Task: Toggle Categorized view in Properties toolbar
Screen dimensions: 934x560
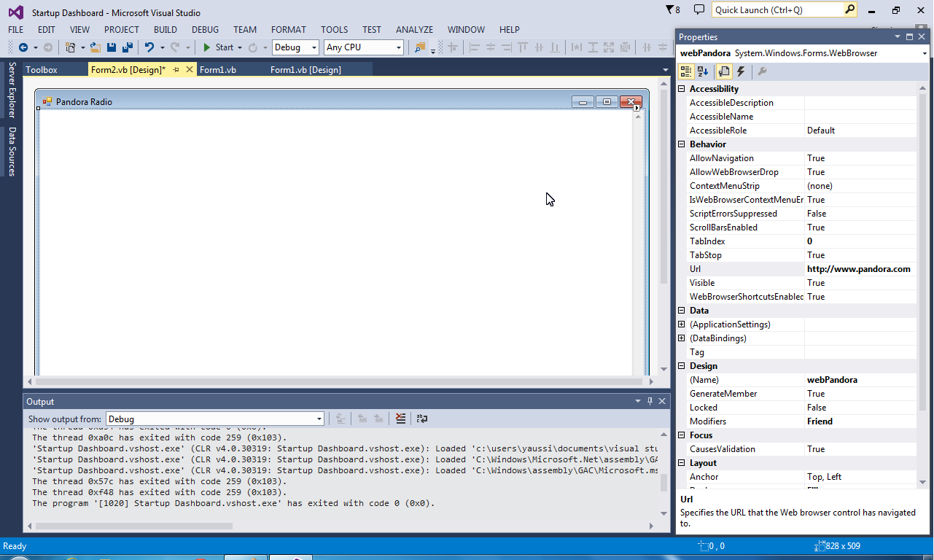Action: tap(686, 71)
